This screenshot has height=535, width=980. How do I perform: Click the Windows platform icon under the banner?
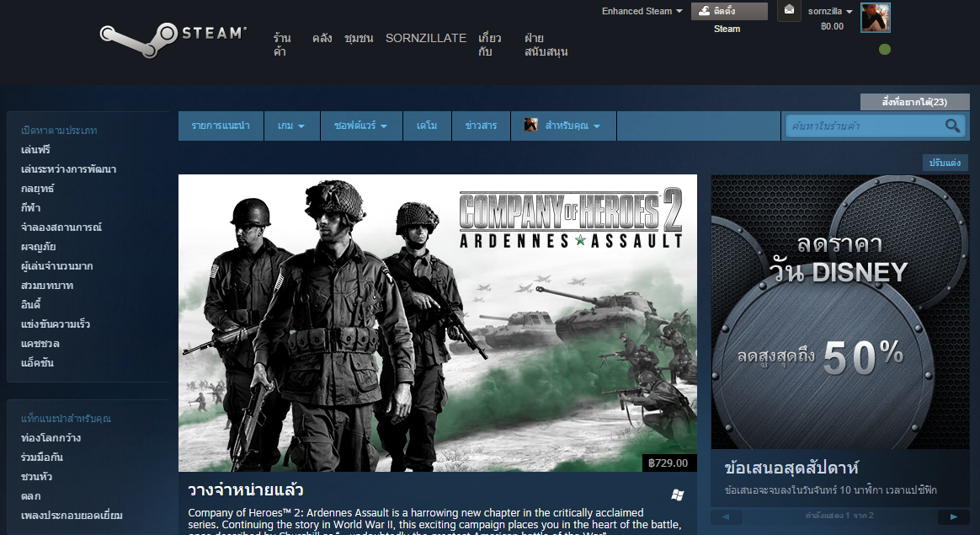tap(677, 495)
